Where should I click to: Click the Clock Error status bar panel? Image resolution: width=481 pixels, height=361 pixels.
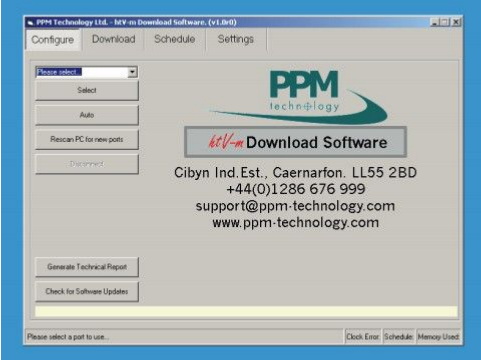(363, 337)
